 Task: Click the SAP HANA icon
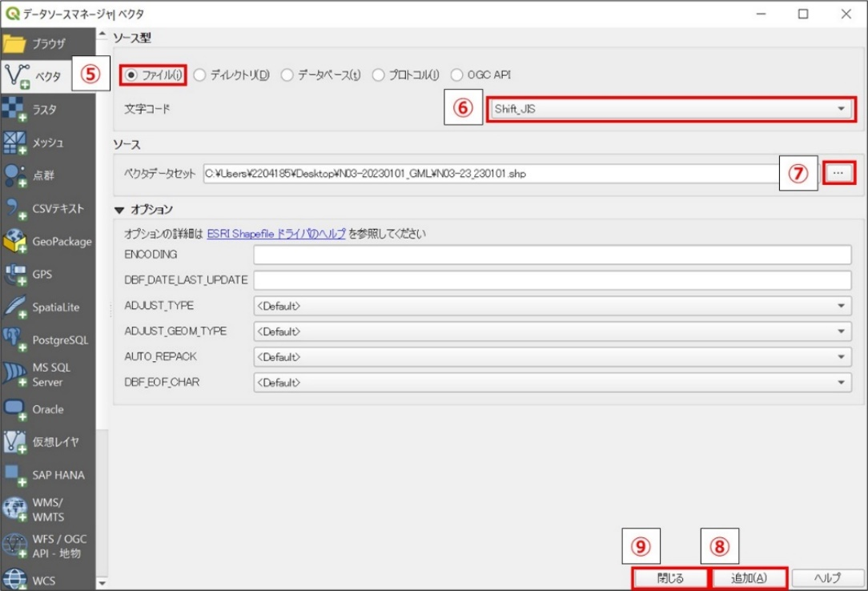pos(14,476)
